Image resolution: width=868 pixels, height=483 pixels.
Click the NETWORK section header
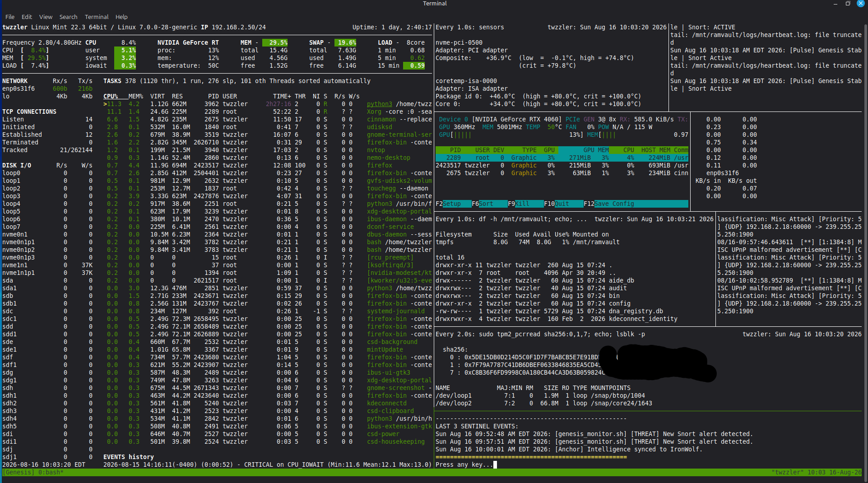tap(15, 81)
